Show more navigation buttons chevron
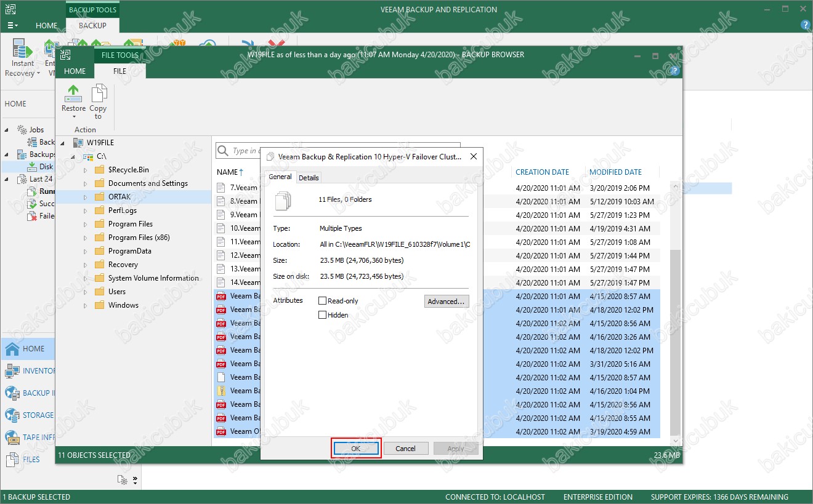Image resolution: width=813 pixels, height=504 pixels. click(x=135, y=480)
